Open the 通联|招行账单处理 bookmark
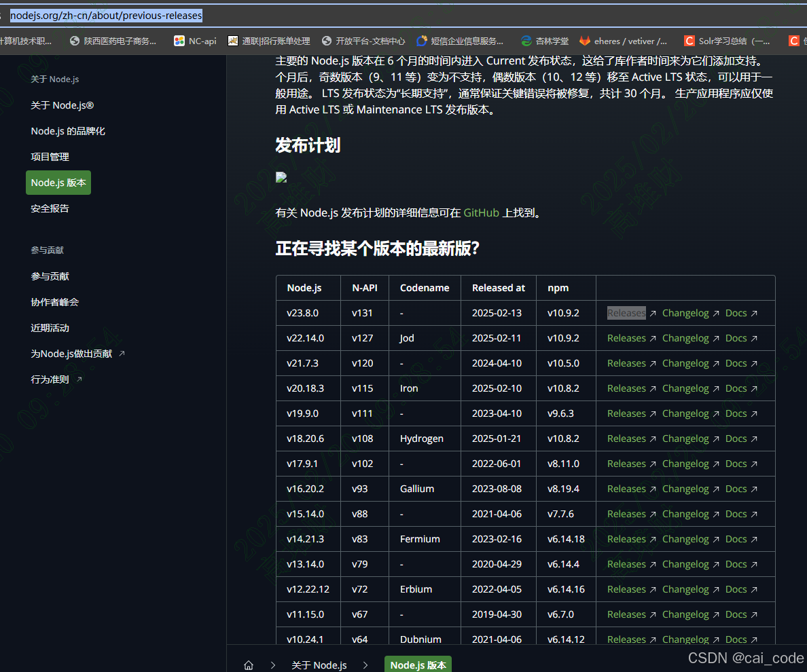The height and width of the screenshot is (672, 807). tap(269, 41)
